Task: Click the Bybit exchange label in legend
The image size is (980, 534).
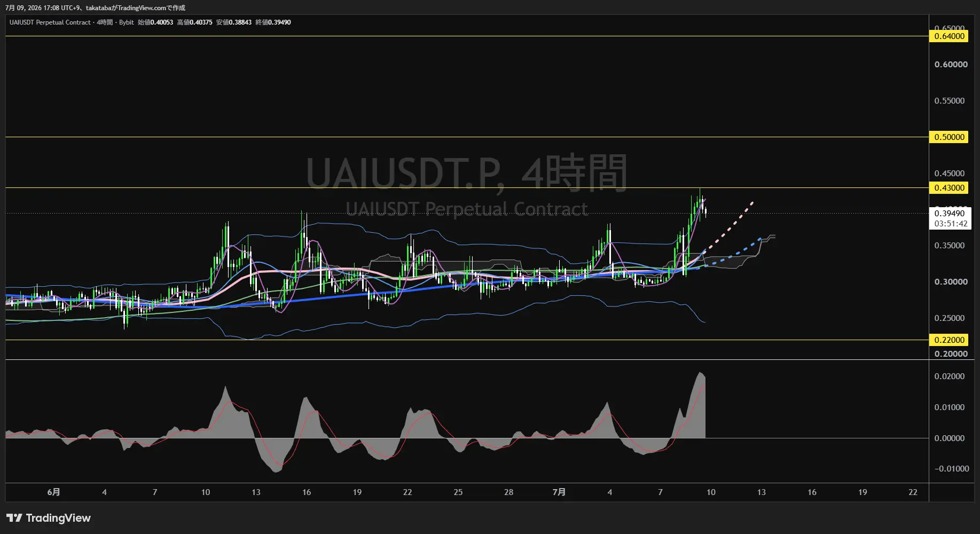Action: pyautogui.click(x=127, y=22)
